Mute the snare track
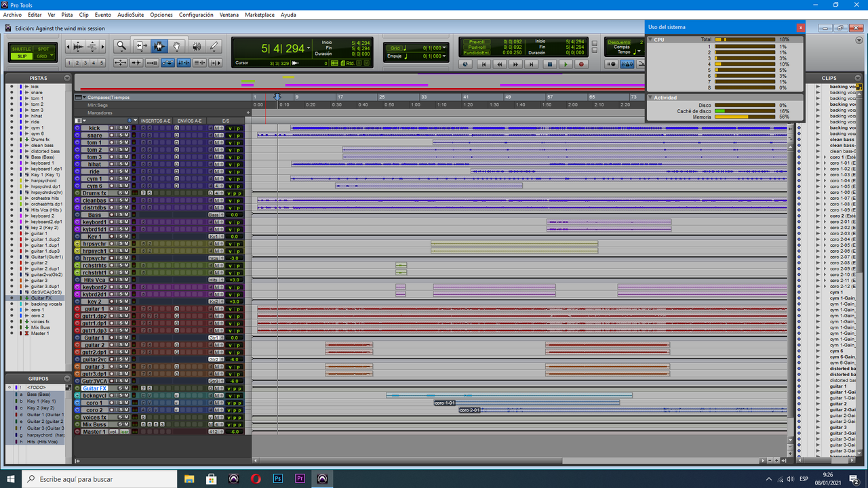Viewport: 868px width, 488px height. click(x=126, y=135)
